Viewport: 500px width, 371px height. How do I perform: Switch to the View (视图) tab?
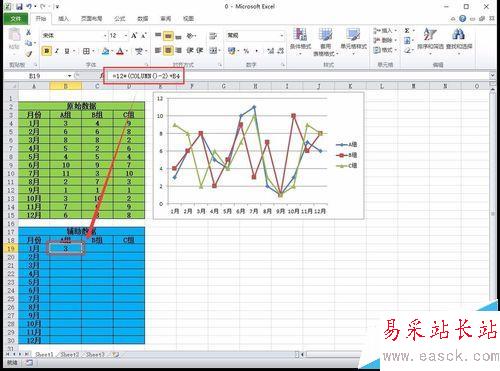point(189,19)
